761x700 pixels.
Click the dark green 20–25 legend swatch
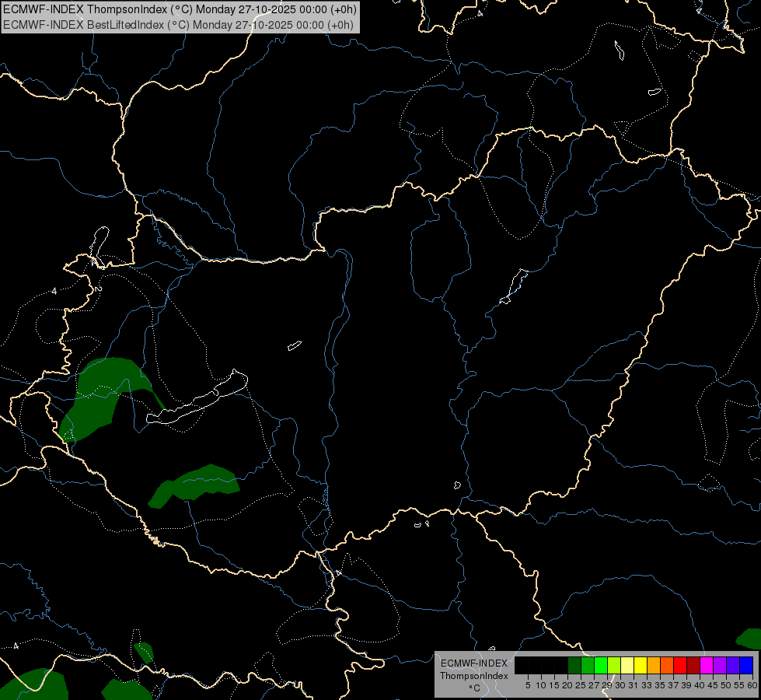[574, 665]
